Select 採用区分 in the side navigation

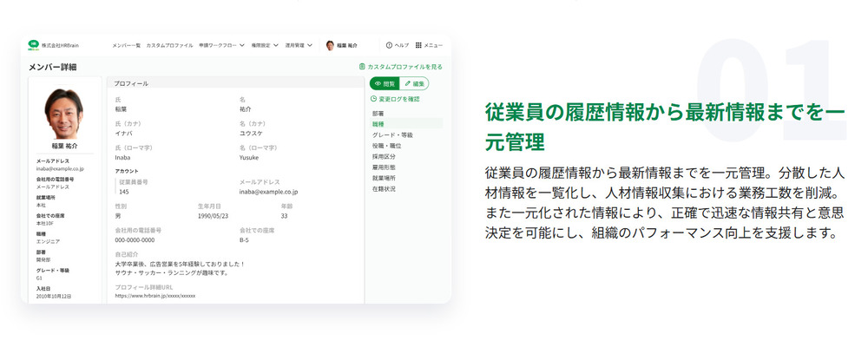(384, 156)
